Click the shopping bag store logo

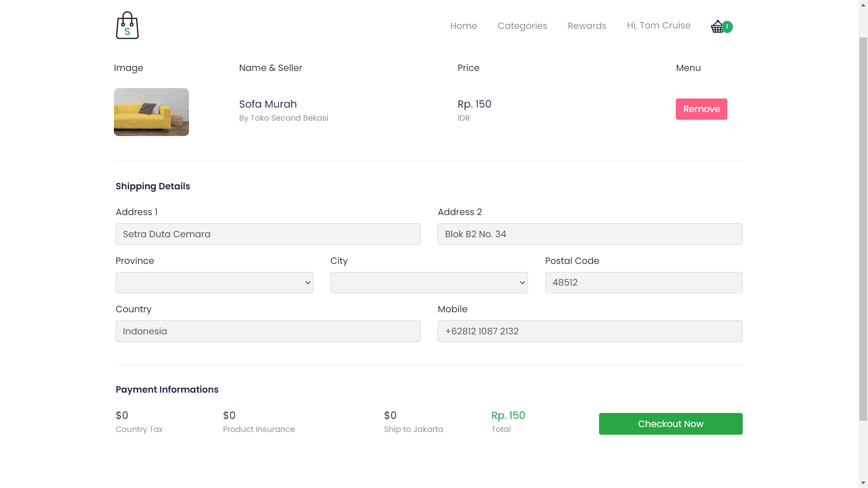(x=127, y=25)
